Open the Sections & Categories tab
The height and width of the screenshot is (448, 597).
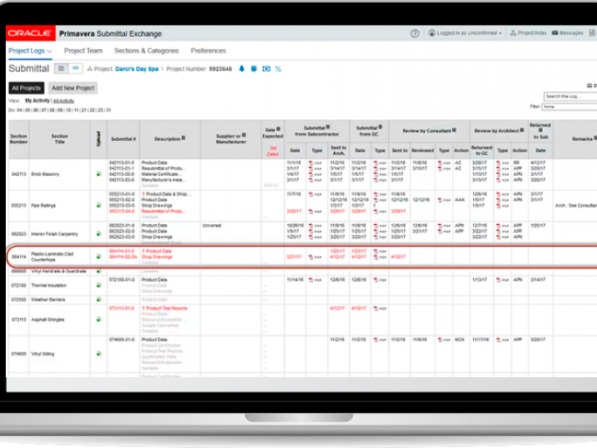146,51
